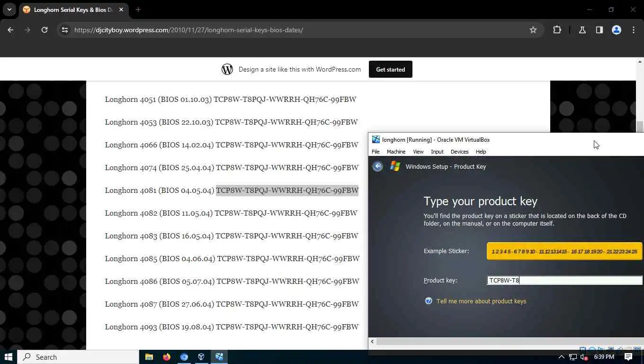Open File Explorer from the taskbar
The image size is (644, 364).
pos(149,357)
